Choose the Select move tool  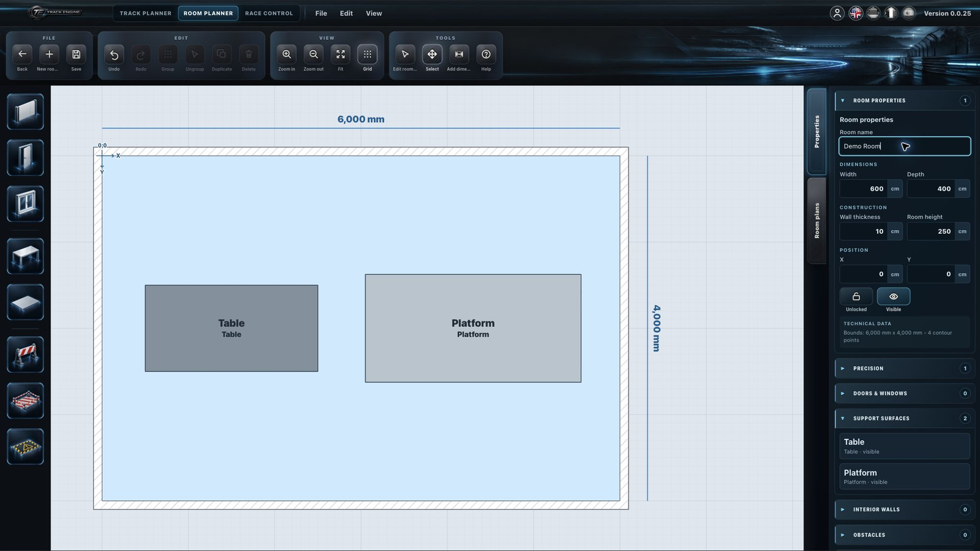tap(432, 54)
